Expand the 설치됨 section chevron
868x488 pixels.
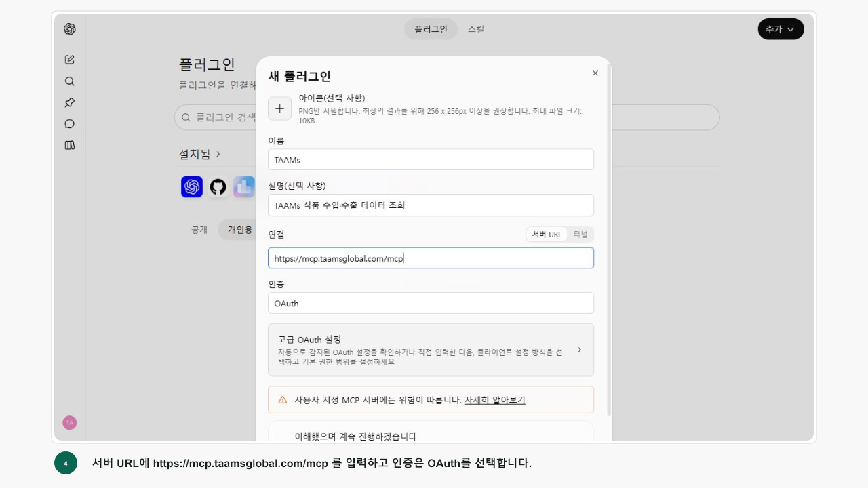[x=218, y=155]
